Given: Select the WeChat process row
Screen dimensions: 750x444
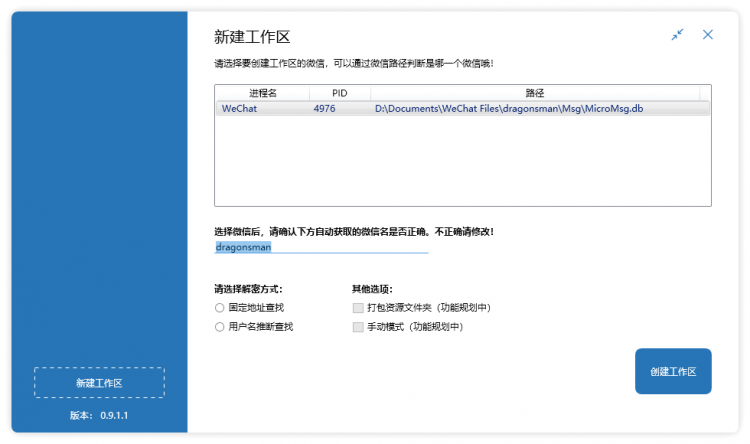Looking at the screenshot, I should [463, 109].
